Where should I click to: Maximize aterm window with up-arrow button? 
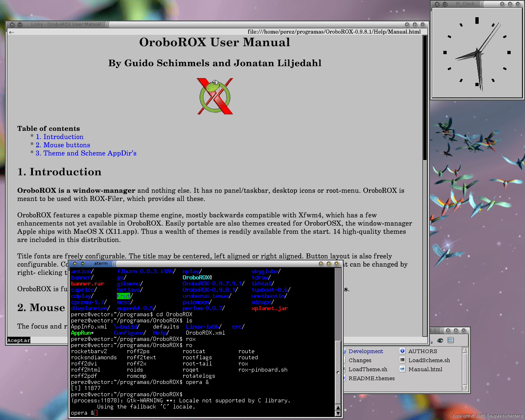[x=329, y=264]
